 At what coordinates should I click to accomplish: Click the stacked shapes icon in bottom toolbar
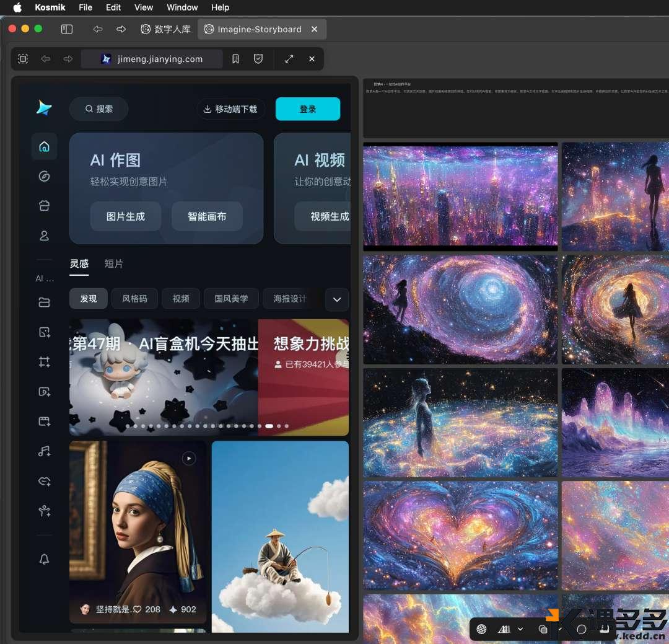coord(543,629)
